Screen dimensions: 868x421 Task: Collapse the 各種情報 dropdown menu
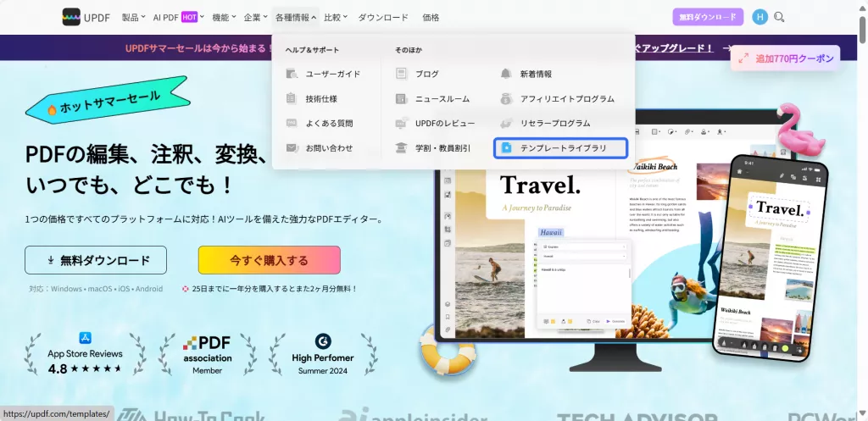coord(296,17)
